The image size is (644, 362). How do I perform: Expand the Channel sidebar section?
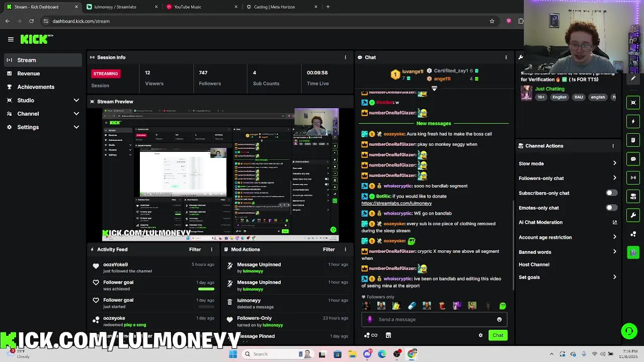(x=76, y=114)
